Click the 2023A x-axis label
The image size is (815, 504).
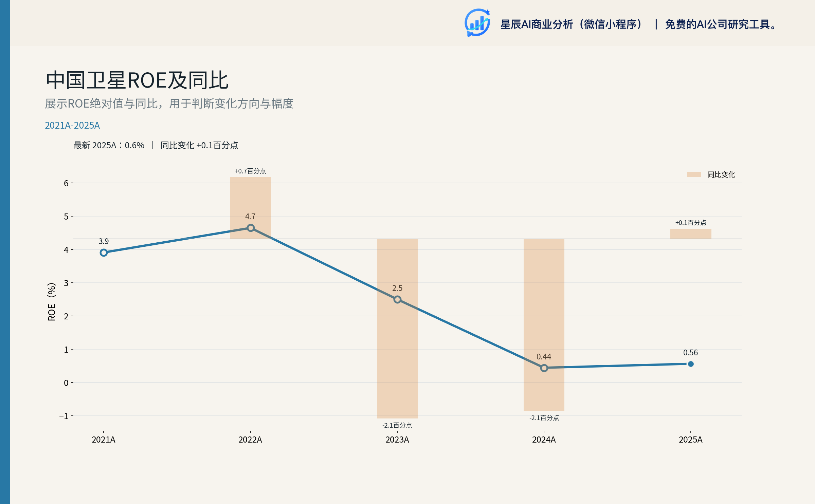(x=397, y=440)
